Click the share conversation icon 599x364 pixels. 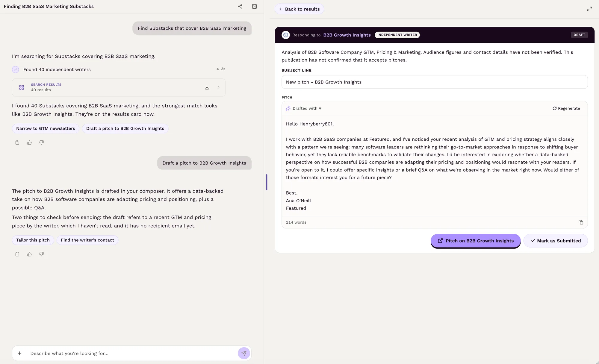tap(240, 6)
